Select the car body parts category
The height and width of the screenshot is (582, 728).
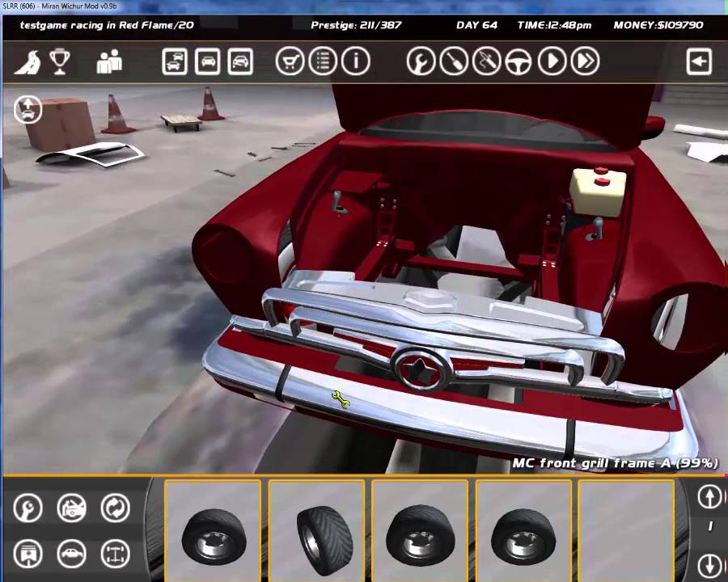[x=71, y=553]
